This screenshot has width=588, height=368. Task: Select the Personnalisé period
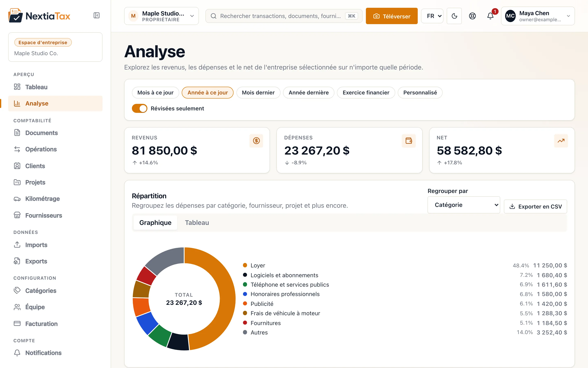[x=420, y=92]
